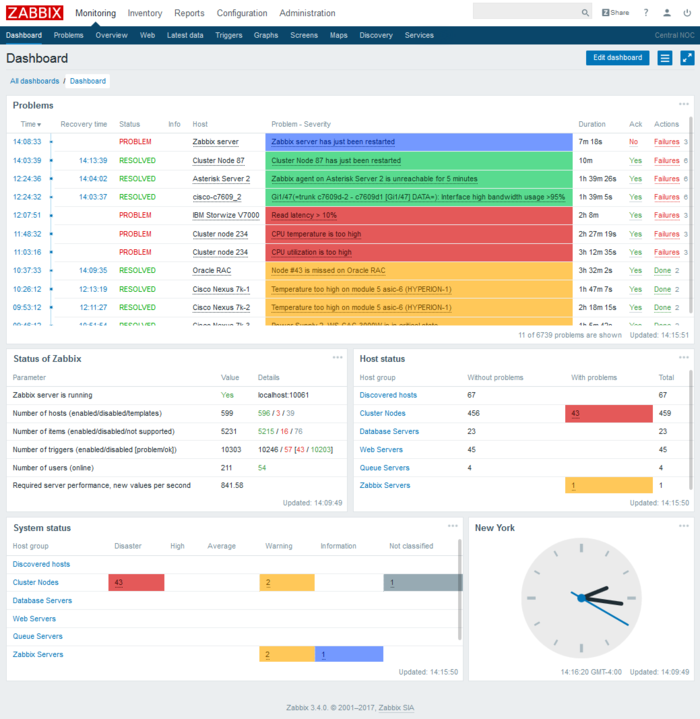Click Disaster 43 cell in System status
The height and width of the screenshot is (719, 700).
pos(136,582)
